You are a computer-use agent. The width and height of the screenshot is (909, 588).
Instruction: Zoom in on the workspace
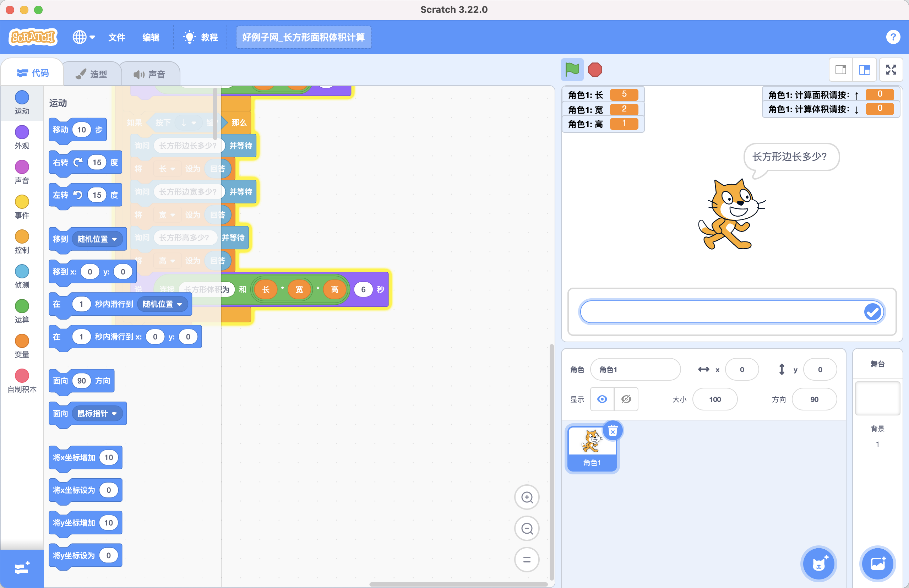pos(527,497)
